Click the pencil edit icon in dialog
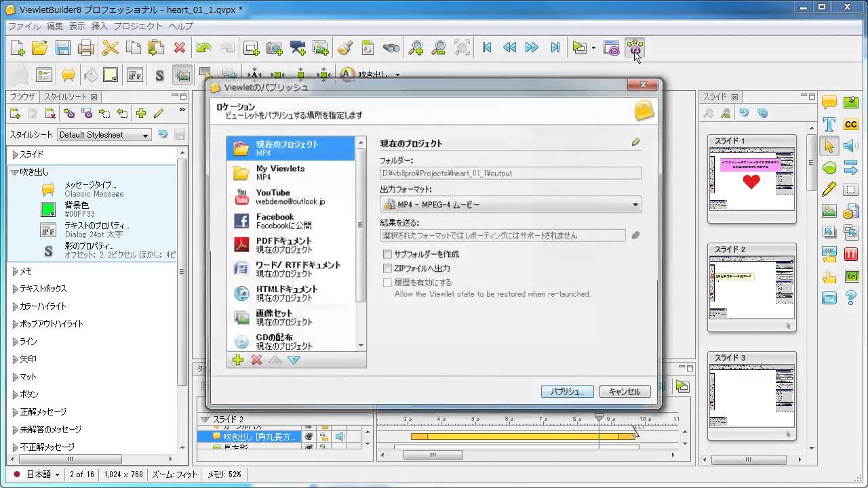Image resolution: width=868 pixels, height=488 pixels. coord(635,142)
